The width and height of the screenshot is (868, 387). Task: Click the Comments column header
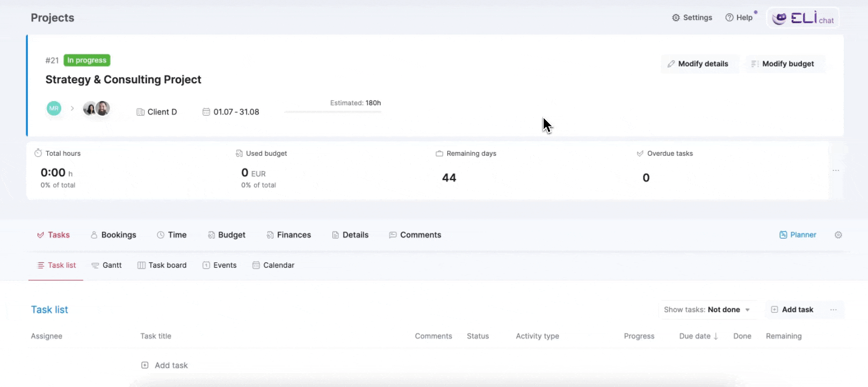pyautogui.click(x=433, y=336)
